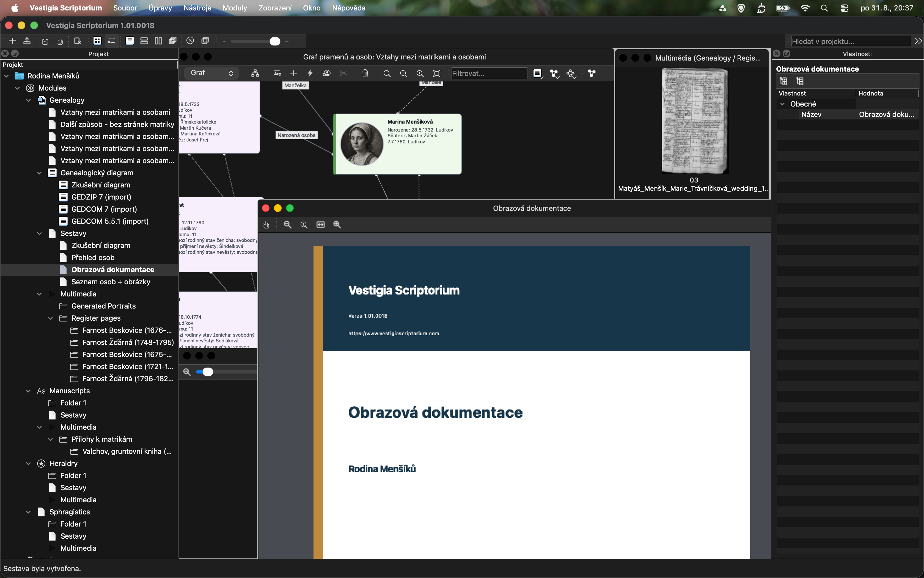Click the lightning bolt icon in graph toolbar
This screenshot has height=578, width=924.
coord(310,73)
